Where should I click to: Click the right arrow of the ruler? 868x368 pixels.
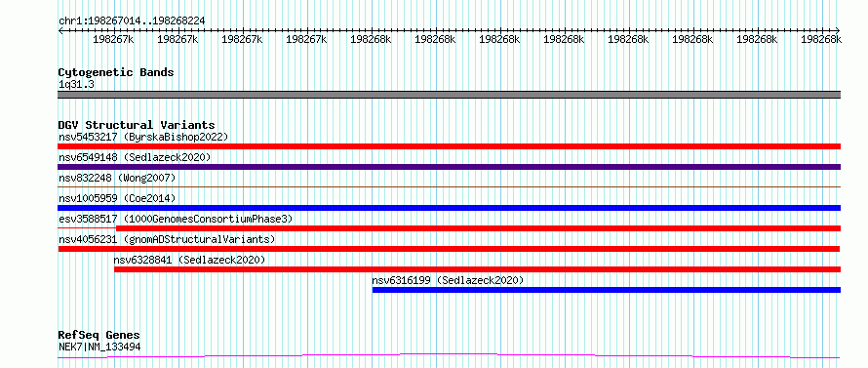838,30
